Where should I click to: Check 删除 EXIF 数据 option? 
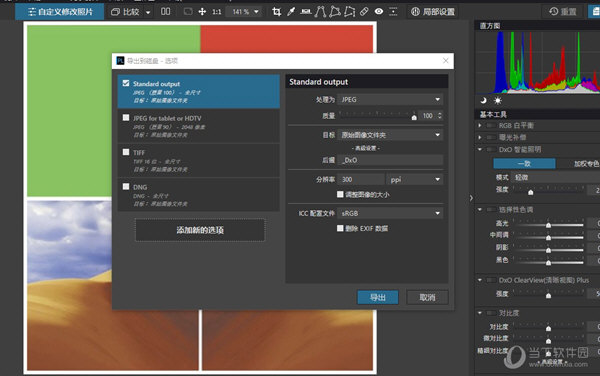coord(340,228)
